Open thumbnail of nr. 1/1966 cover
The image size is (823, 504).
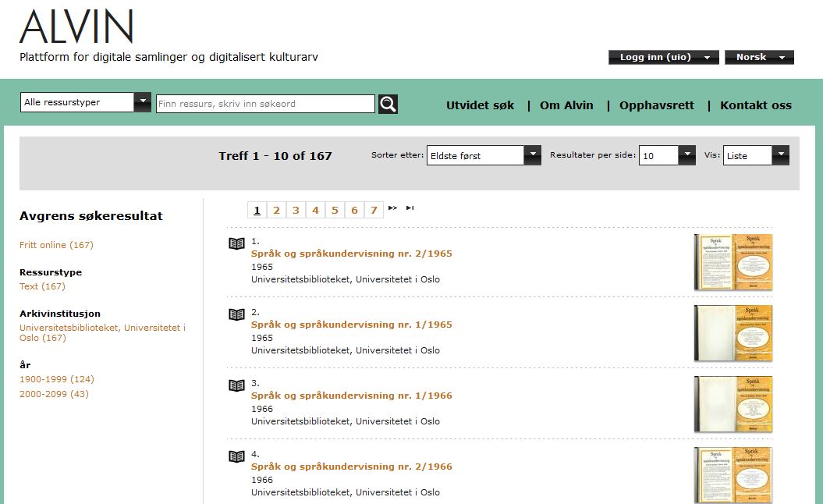point(733,403)
